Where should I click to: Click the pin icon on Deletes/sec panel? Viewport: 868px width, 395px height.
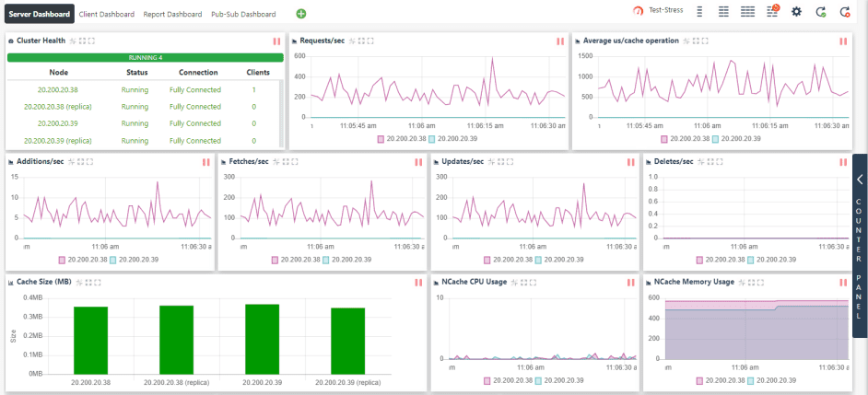click(x=700, y=162)
